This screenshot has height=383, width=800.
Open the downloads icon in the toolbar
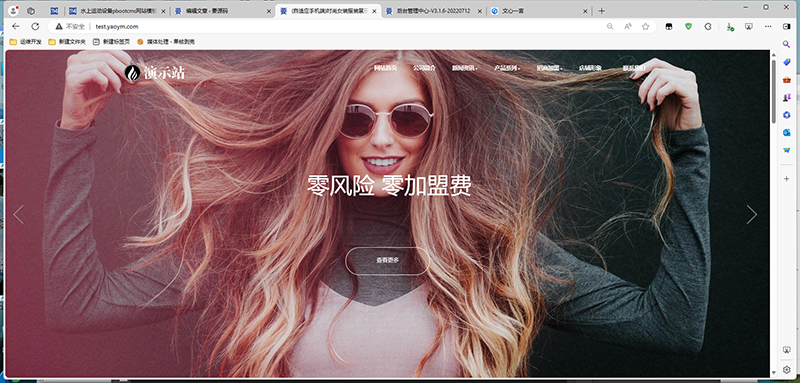click(x=730, y=27)
